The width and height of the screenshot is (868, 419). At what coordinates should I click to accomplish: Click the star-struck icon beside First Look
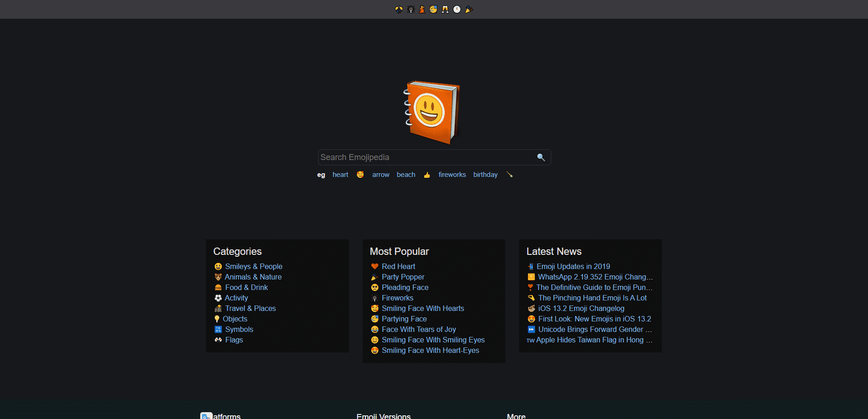click(531, 319)
